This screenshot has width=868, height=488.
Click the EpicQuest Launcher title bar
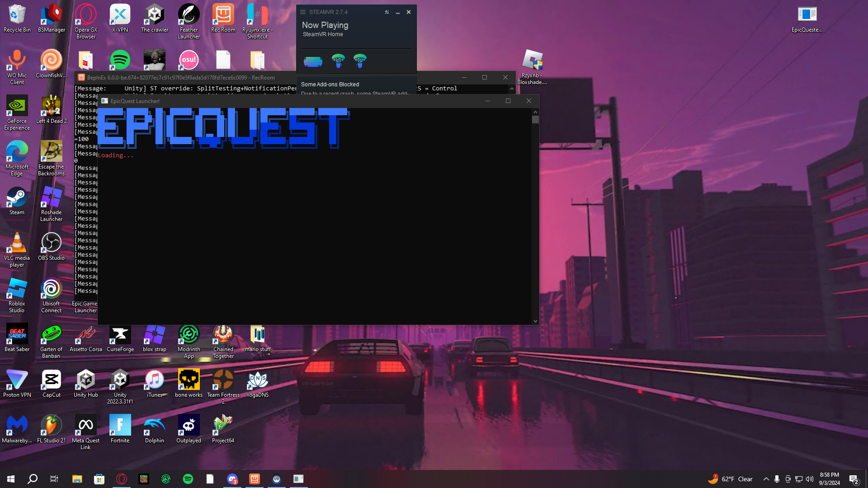click(x=294, y=101)
